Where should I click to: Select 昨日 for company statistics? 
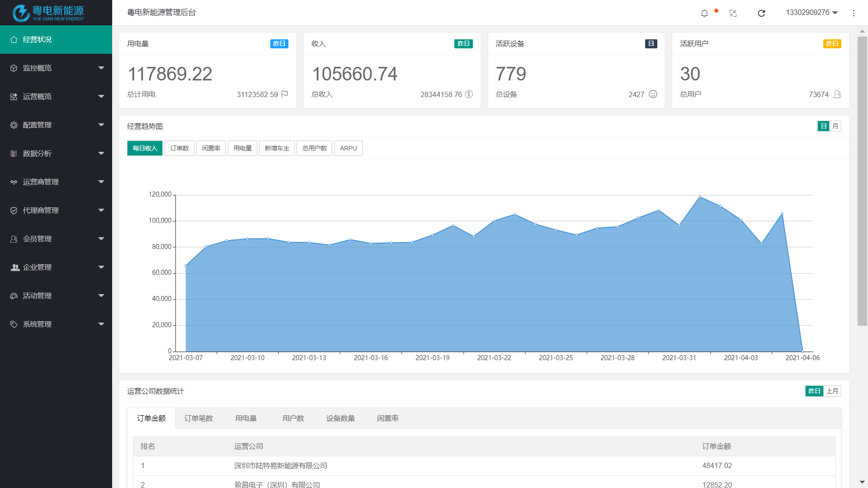[814, 391]
